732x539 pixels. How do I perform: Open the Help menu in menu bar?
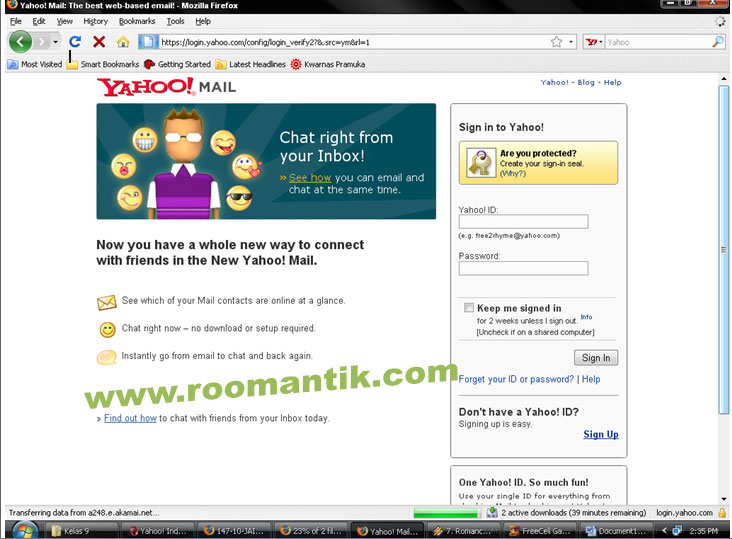tap(203, 21)
